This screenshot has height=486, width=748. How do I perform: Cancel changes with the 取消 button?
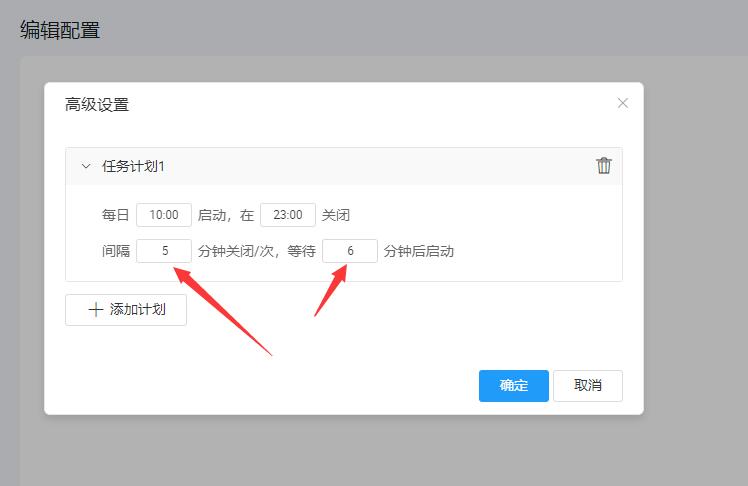click(x=588, y=385)
